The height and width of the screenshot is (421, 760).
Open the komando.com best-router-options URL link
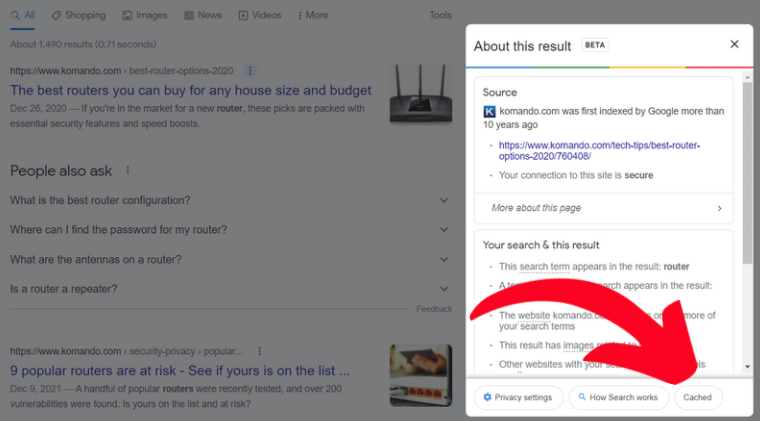coord(599,151)
